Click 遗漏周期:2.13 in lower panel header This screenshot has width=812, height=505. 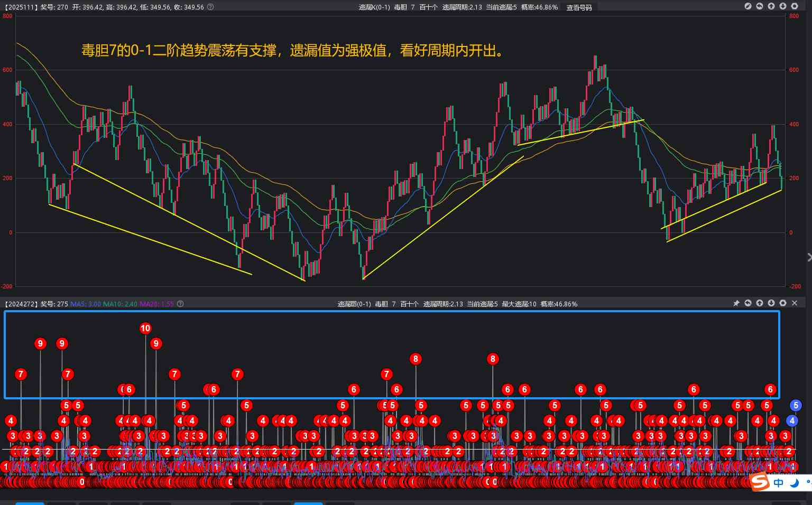(x=443, y=304)
